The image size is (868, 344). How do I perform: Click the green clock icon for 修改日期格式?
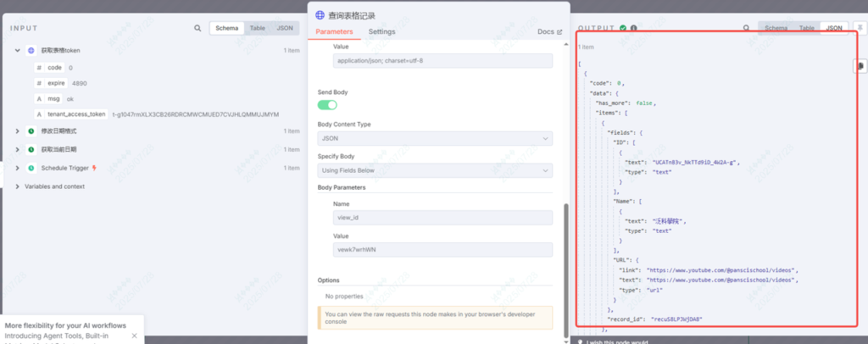pyautogui.click(x=31, y=131)
